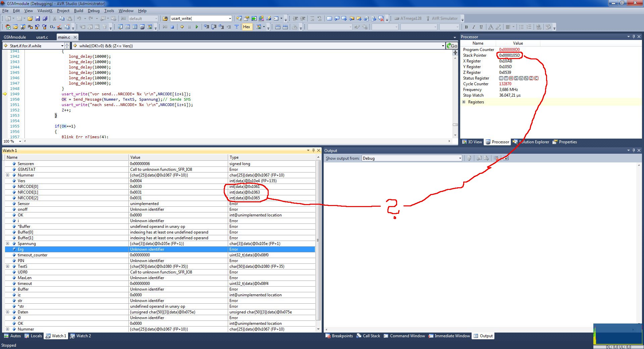
Task: Open the Solution Explorer tab
Action: click(531, 142)
